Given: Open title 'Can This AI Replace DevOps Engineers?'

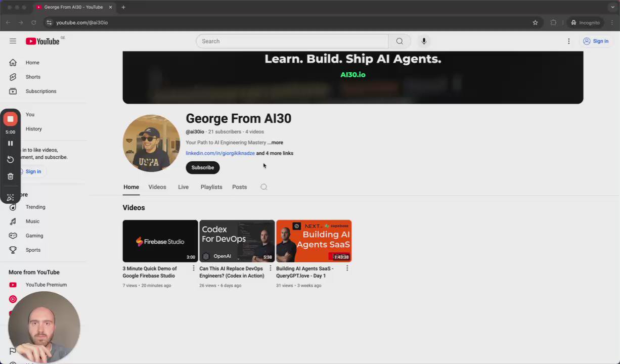Looking at the screenshot, I should pos(232,272).
